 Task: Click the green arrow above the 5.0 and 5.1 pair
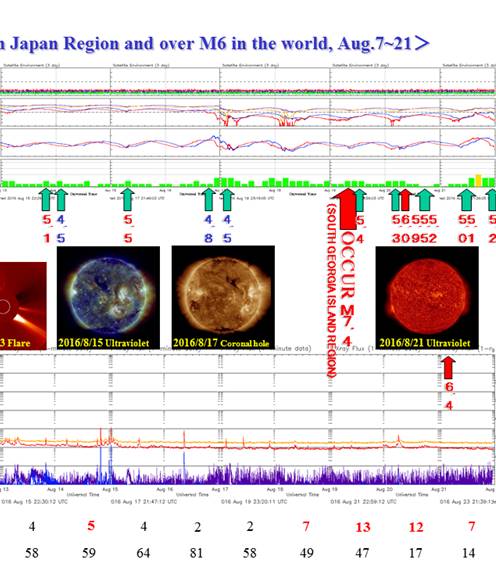(467, 200)
